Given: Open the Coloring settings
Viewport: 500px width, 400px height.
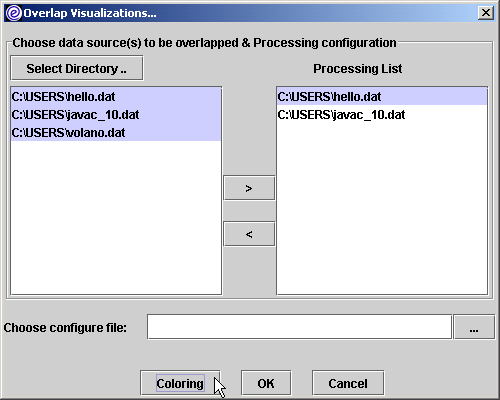Looking at the screenshot, I should [180, 383].
